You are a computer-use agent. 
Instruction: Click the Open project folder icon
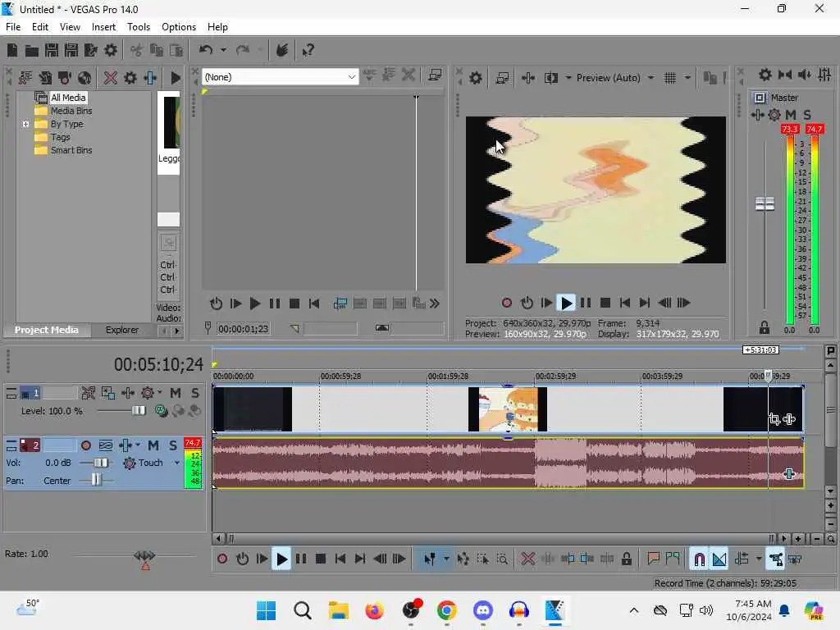pos(32,50)
